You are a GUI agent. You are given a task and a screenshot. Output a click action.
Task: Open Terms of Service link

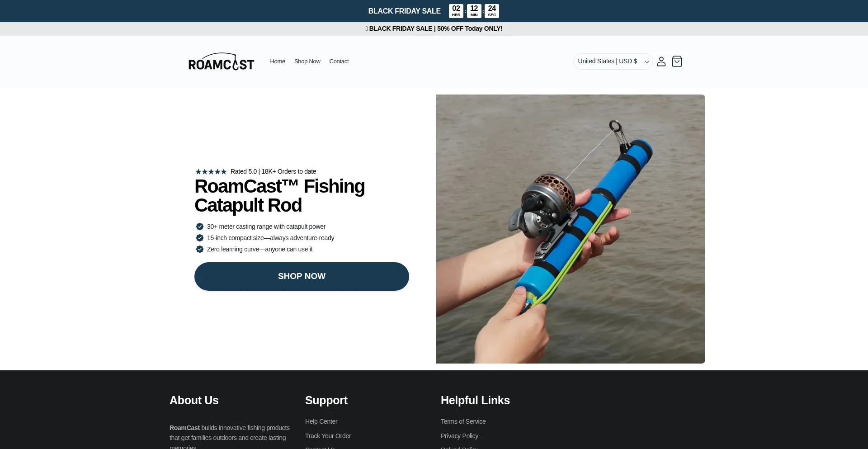(463, 421)
